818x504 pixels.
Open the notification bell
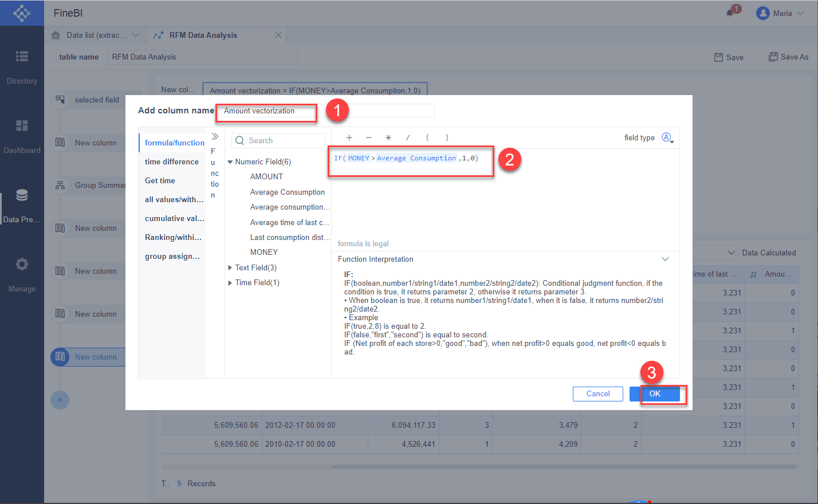730,13
